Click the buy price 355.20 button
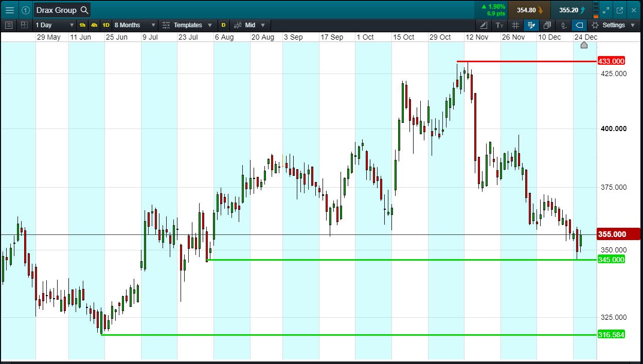The image size is (643, 364). 571,10
